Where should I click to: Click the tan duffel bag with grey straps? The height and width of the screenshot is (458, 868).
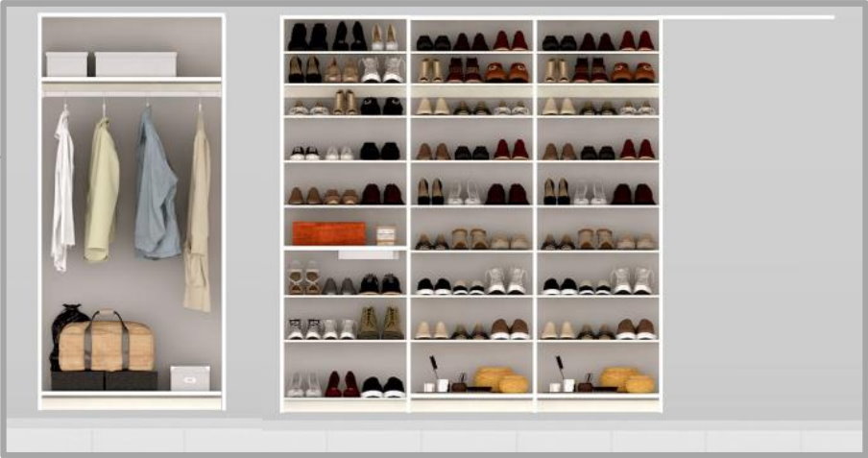tap(106, 346)
